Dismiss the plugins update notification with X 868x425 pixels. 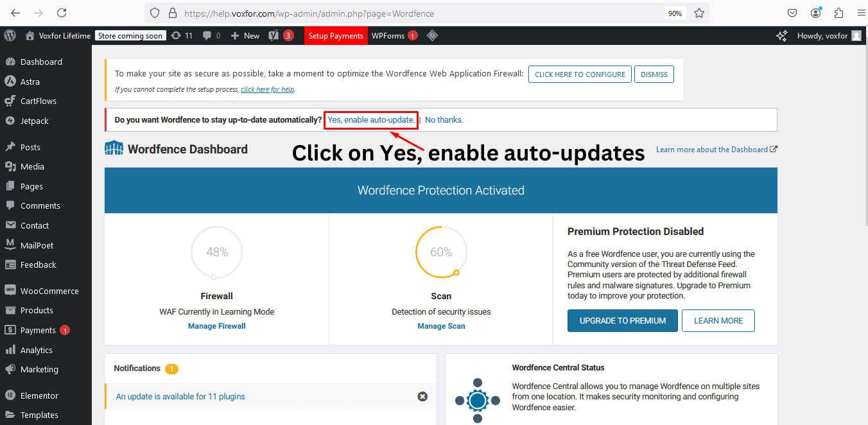click(x=422, y=396)
